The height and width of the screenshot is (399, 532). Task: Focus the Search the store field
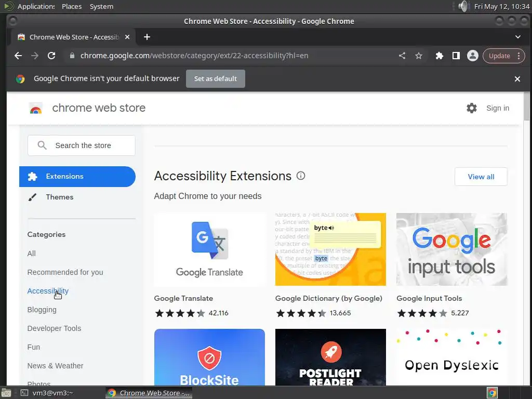coord(82,145)
